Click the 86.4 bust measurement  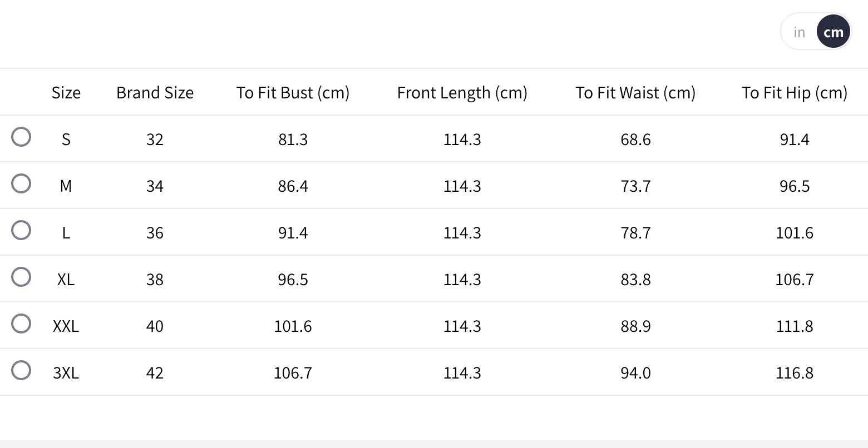tap(293, 186)
